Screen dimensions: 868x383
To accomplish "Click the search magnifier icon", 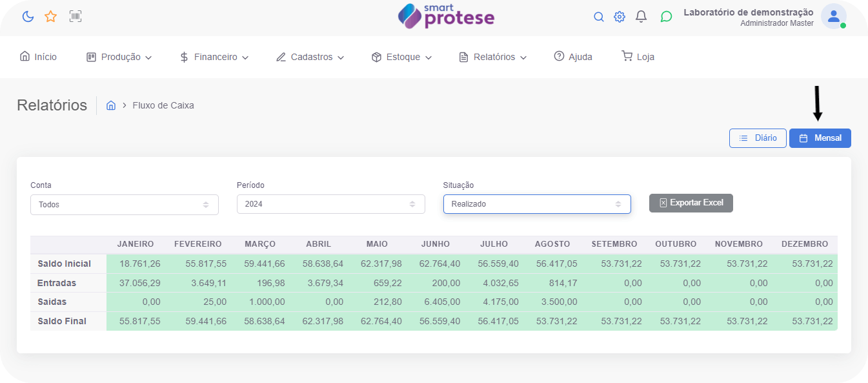I will pos(599,17).
